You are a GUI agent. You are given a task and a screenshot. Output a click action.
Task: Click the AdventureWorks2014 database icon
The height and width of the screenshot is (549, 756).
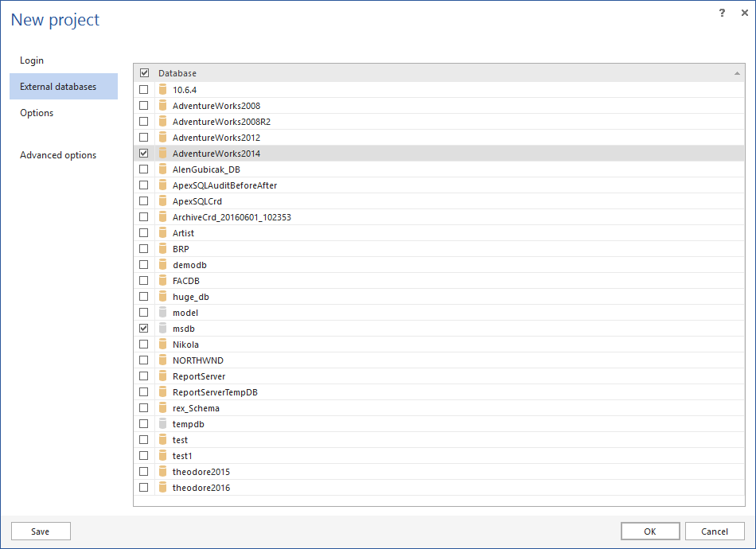[163, 154]
